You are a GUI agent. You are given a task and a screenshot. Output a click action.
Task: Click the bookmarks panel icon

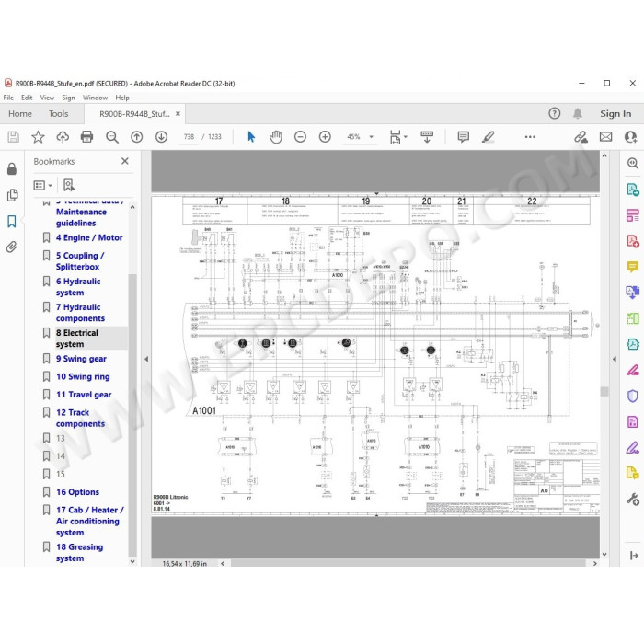(x=11, y=222)
